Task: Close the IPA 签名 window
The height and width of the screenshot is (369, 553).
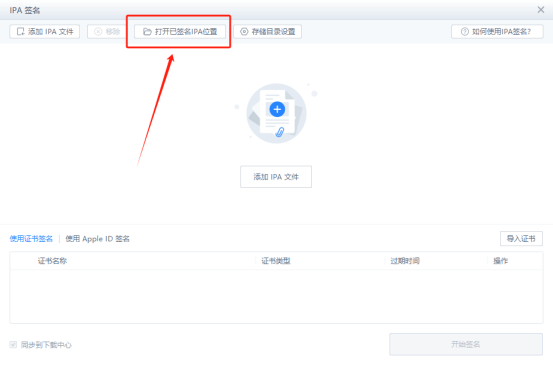Action: click(x=541, y=10)
